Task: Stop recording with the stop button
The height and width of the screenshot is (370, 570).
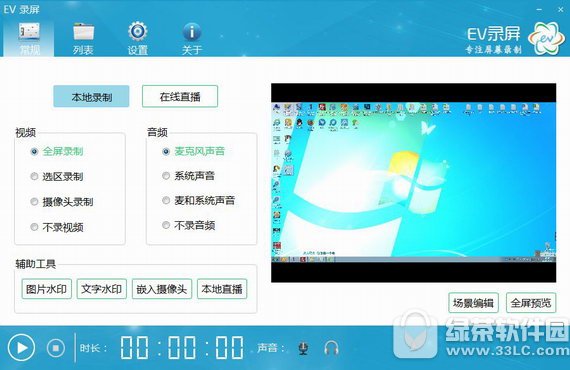Action: 56,348
